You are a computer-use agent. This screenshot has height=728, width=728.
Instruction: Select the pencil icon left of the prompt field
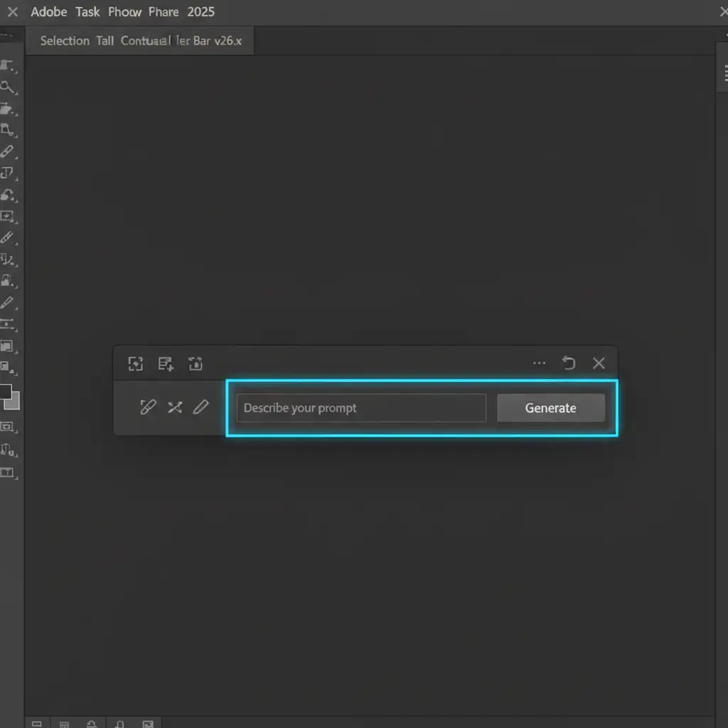point(201,407)
